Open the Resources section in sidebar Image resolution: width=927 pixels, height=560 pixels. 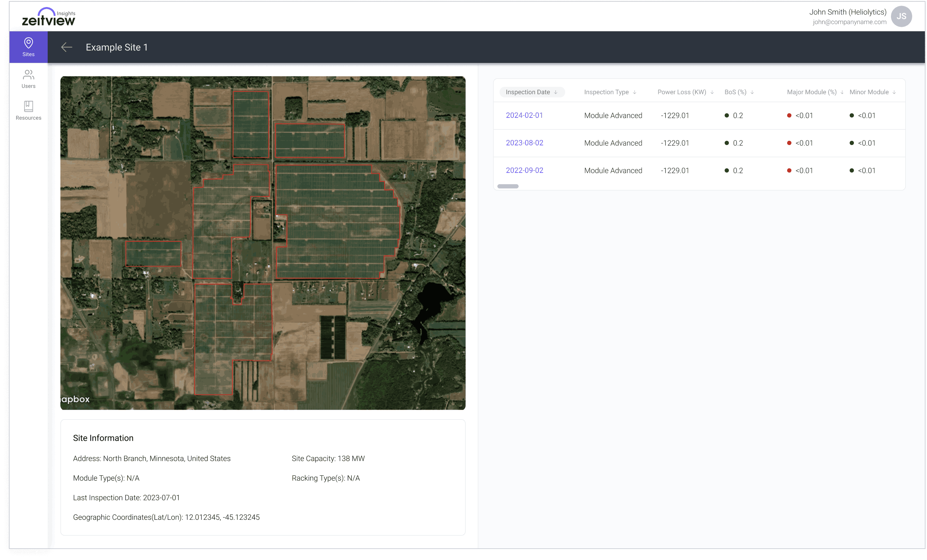pyautogui.click(x=28, y=110)
